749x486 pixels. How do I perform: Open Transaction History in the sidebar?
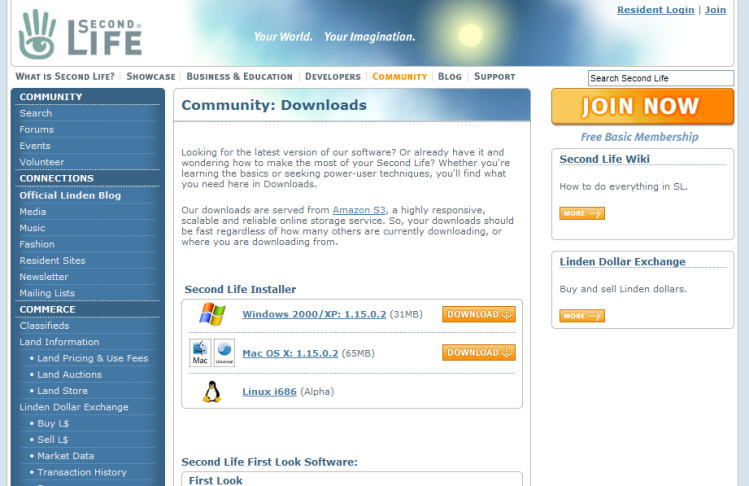(82, 472)
